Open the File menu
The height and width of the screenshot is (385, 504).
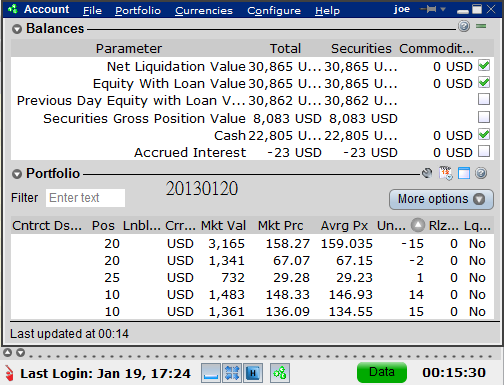tap(92, 11)
